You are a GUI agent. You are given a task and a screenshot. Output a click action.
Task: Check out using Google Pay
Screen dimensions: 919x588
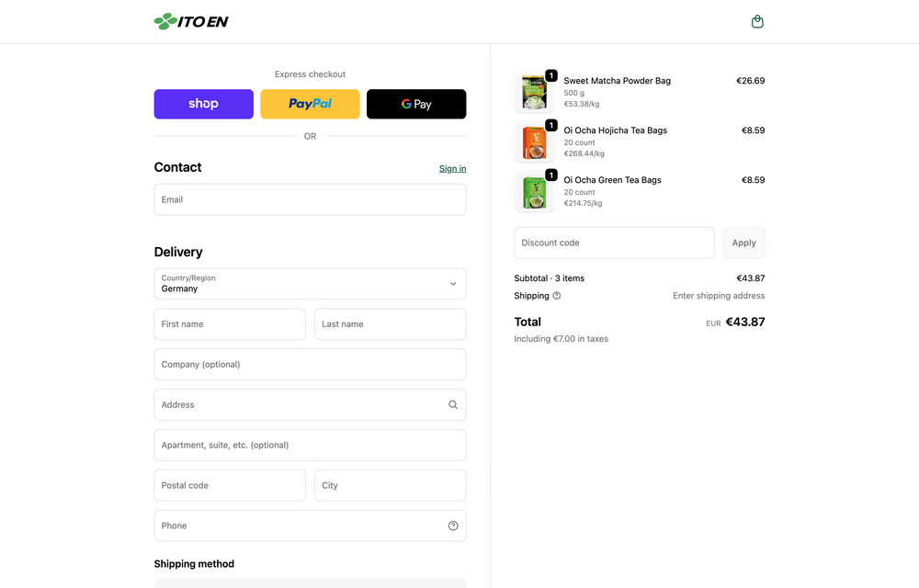point(416,104)
